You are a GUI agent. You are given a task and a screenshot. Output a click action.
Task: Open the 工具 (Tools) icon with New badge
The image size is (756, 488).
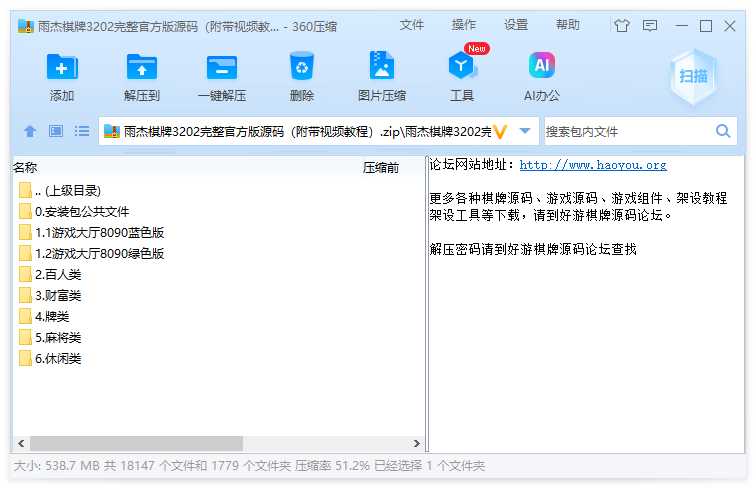coord(462,66)
